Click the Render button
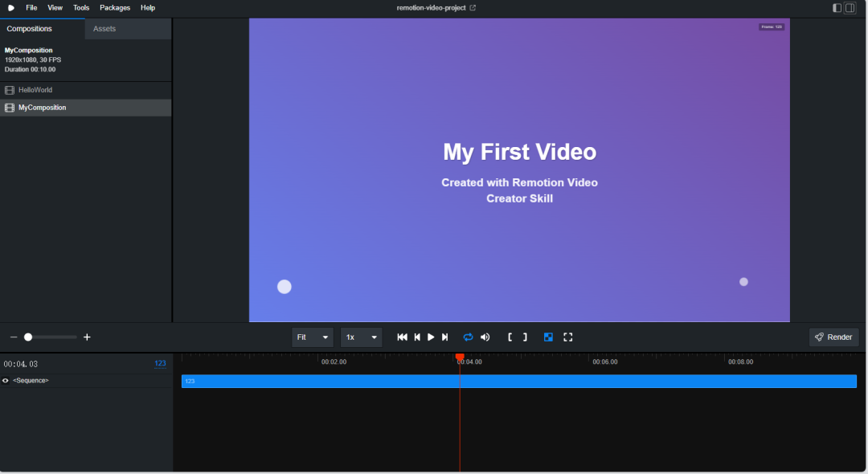The image size is (868, 474). 833,337
